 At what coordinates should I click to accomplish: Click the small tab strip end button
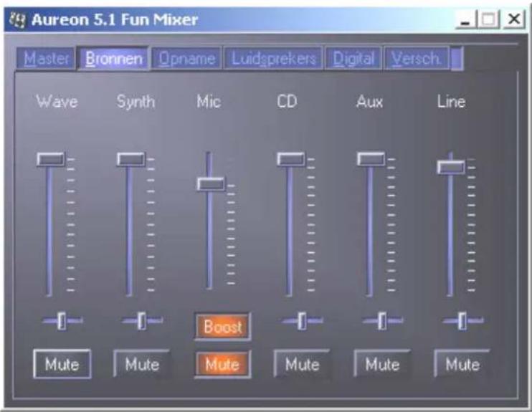coord(457,59)
